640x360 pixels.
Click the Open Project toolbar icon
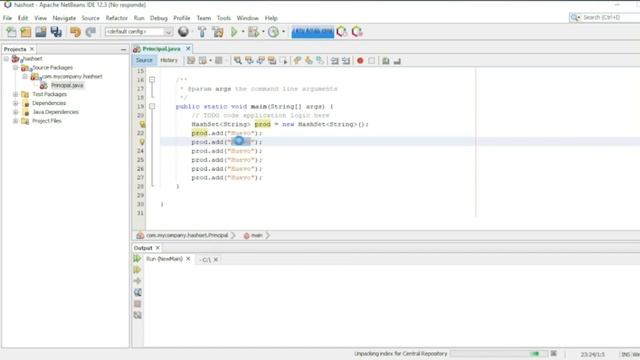pyautogui.click(x=41, y=32)
